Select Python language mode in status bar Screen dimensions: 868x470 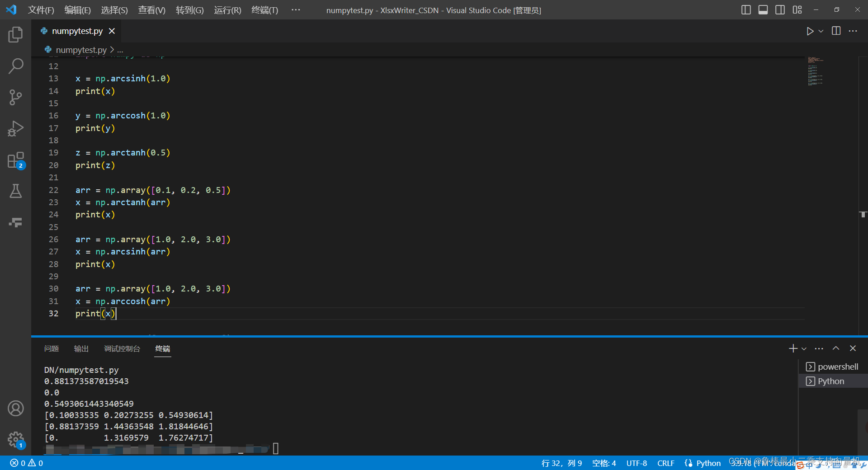coord(708,463)
